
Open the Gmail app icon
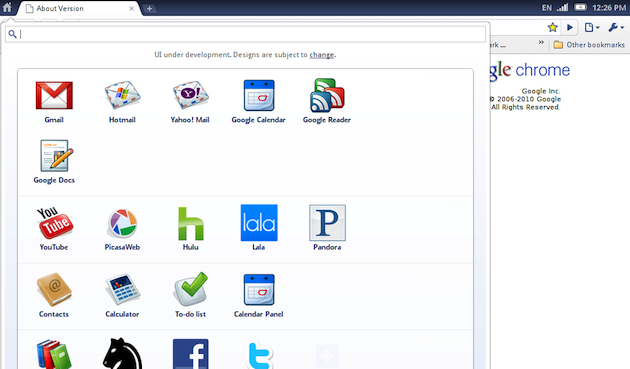point(54,96)
